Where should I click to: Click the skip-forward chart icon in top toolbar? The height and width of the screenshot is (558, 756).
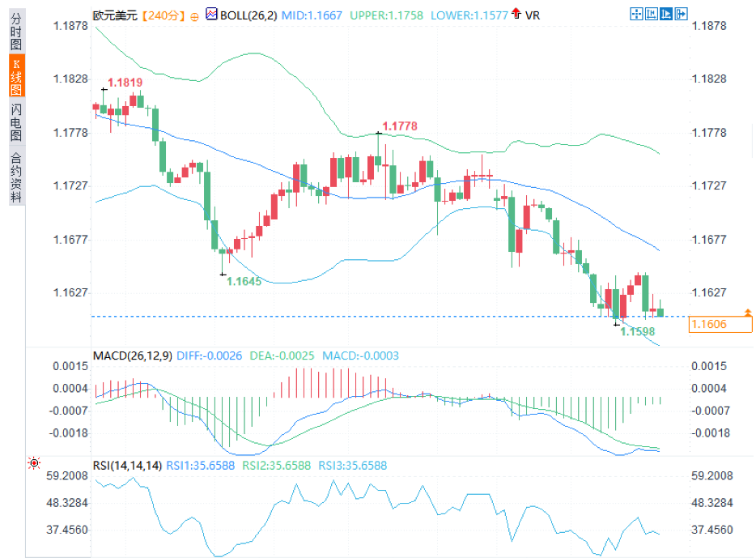[x=665, y=15]
